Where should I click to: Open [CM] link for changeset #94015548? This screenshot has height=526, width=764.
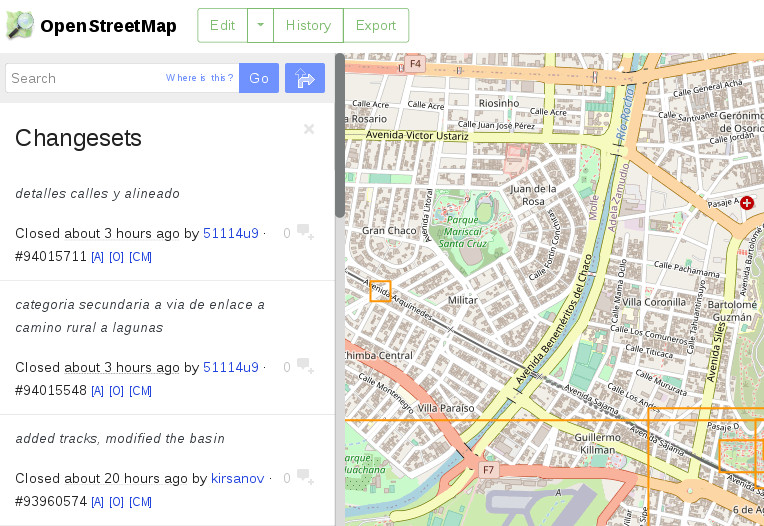pyautogui.click(x=140, y=391)
